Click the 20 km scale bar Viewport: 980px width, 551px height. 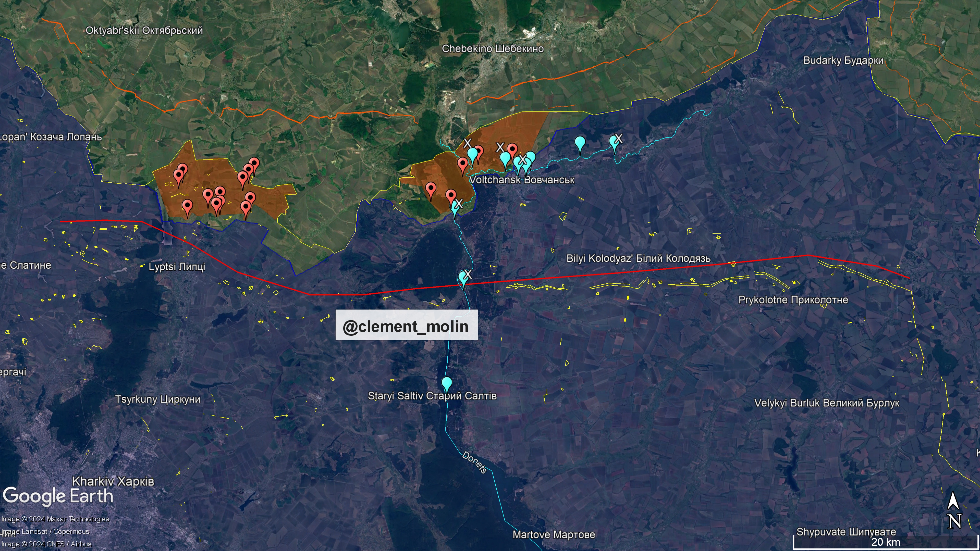pyautogui.click(x=885, y=542)
